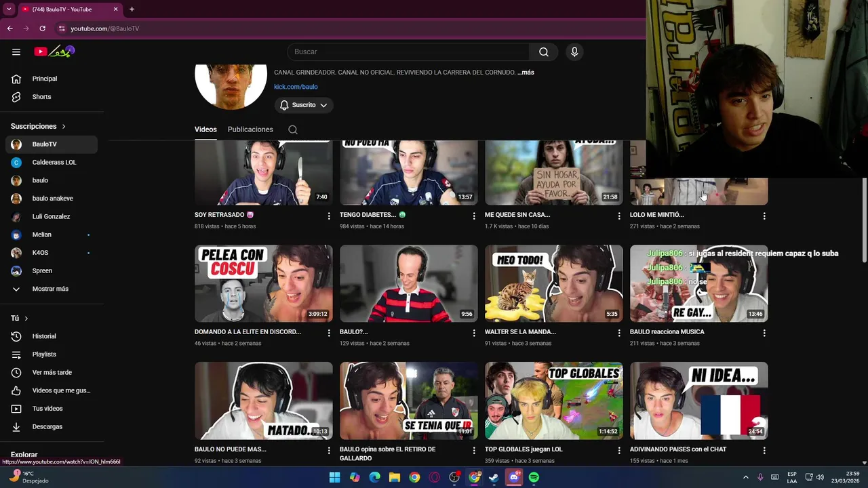Screen dimensions: 868x488
Task: Open the kick.com/baulo link
Action: 296,87
